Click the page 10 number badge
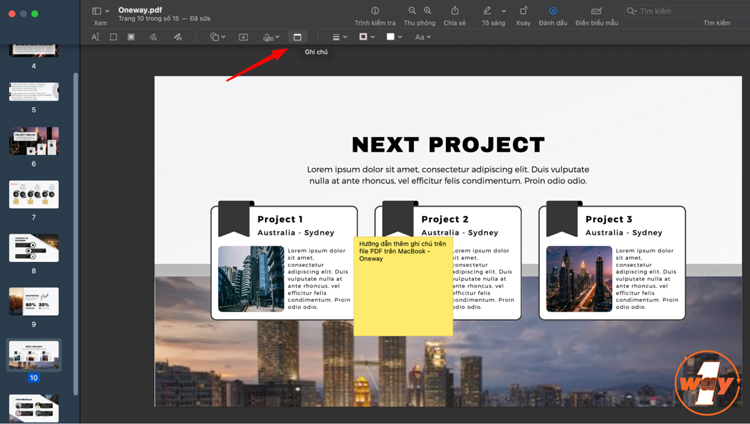The height and width of the screenshot is (424, 750). click(33, 378)
